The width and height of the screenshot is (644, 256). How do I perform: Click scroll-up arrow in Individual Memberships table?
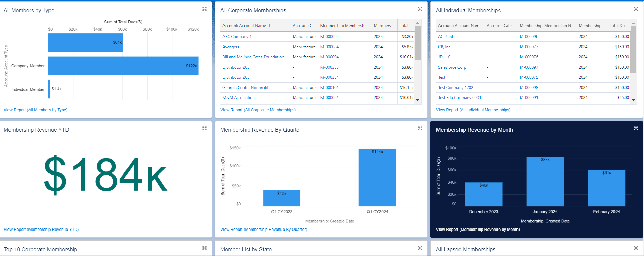633,23
